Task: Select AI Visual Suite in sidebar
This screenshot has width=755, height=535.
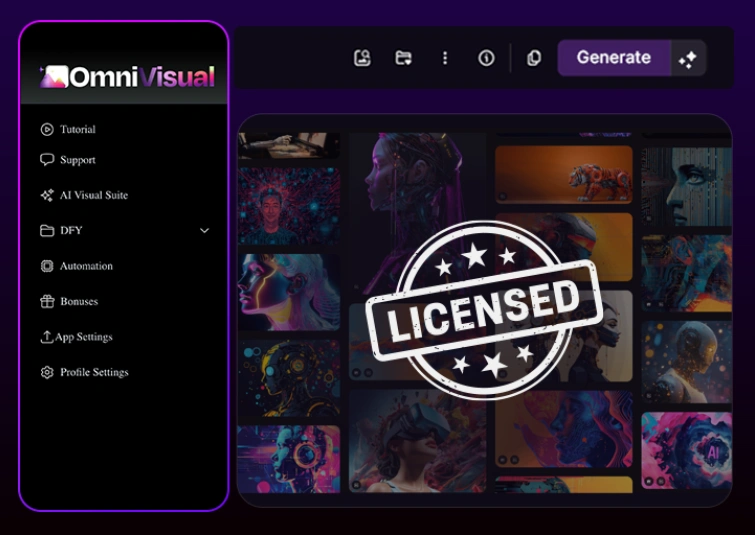Action: pos(94,195)
